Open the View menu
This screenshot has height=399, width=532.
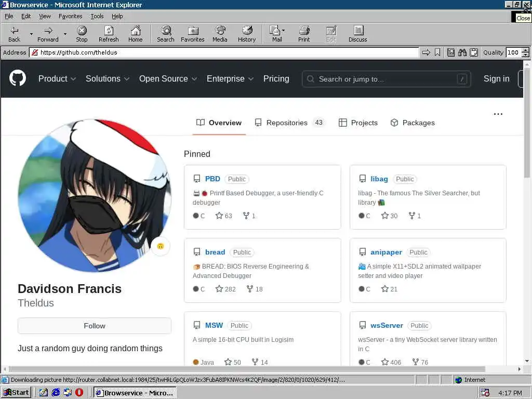(x=45, y=16)
